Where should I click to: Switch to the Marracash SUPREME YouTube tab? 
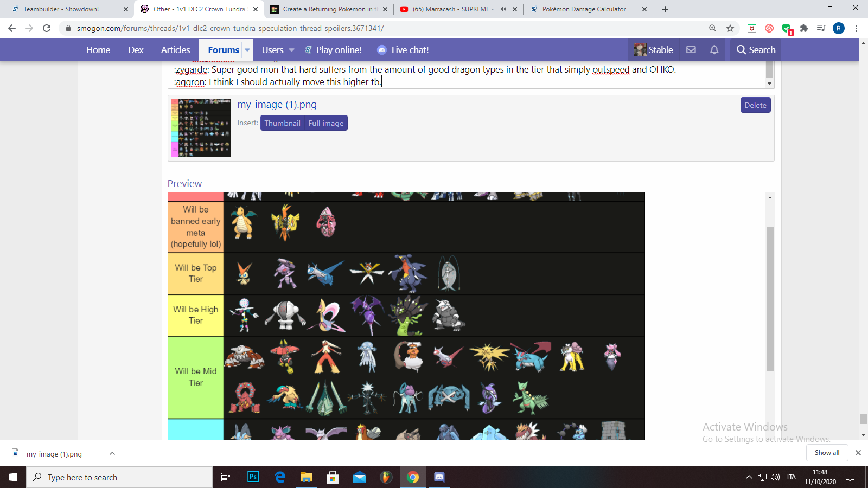click(x=452, y=9)
